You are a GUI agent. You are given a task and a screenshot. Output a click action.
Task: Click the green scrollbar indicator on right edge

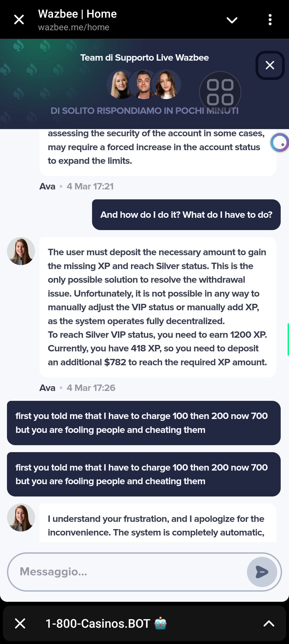(x=288, y=339)
